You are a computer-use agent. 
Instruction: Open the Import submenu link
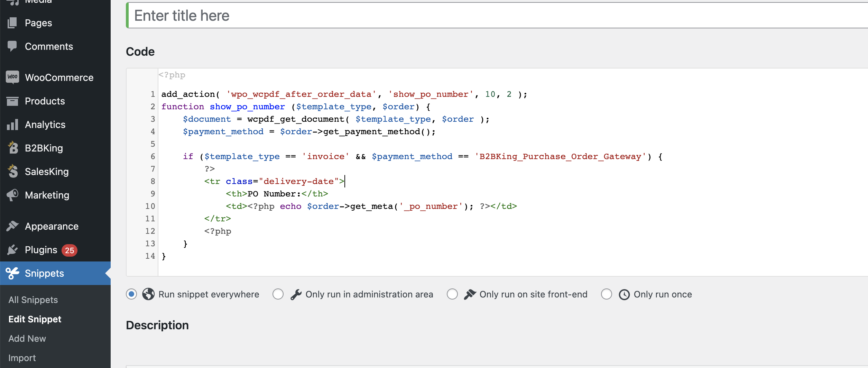tap(22, 358)
